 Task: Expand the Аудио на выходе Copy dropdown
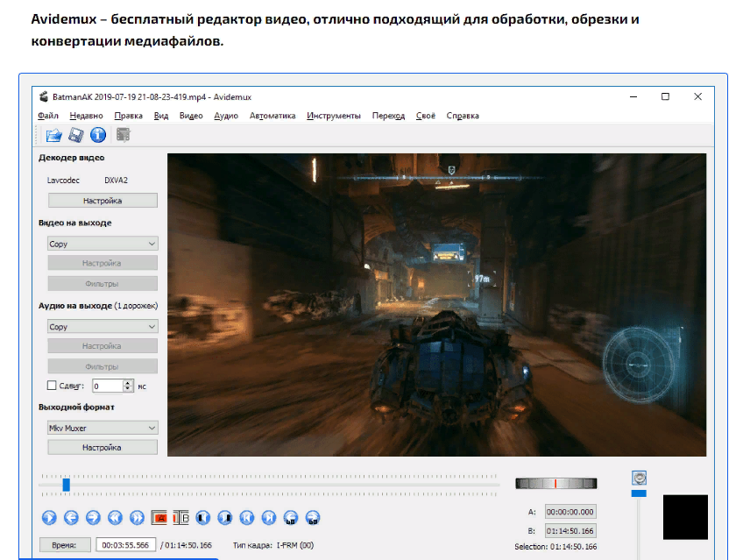coord(103,327)
